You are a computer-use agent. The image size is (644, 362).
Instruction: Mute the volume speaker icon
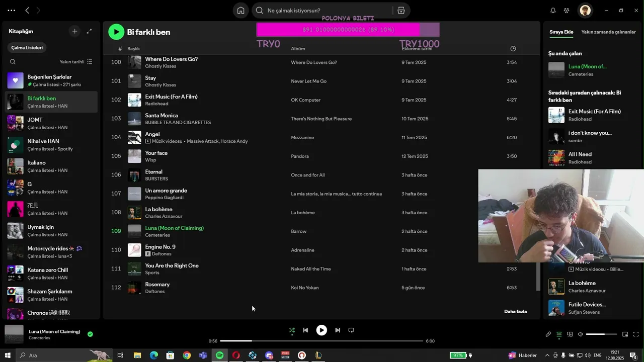coord(580,334)
